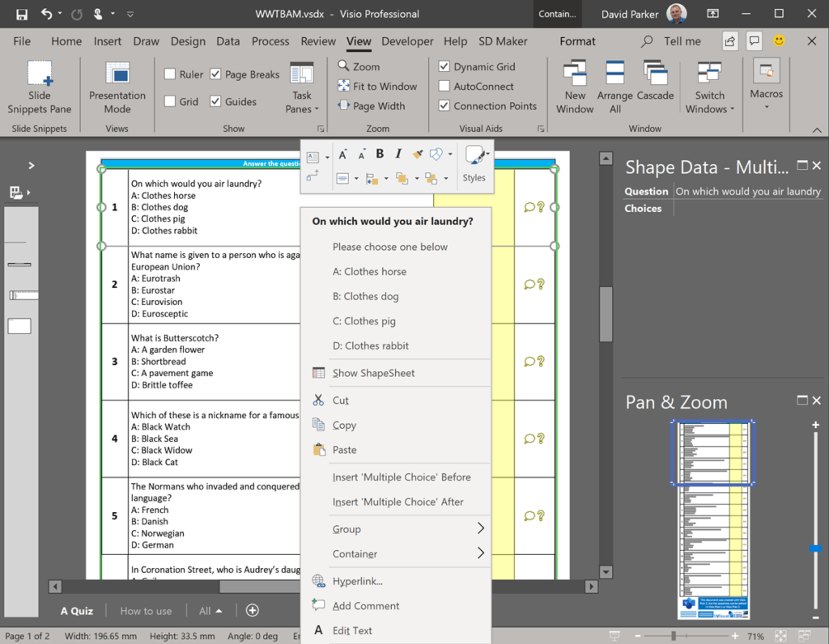This screenshot has height=644, width=829.
Task: Open the Switch Windows dropdown
Action: [x=709, y=89]
